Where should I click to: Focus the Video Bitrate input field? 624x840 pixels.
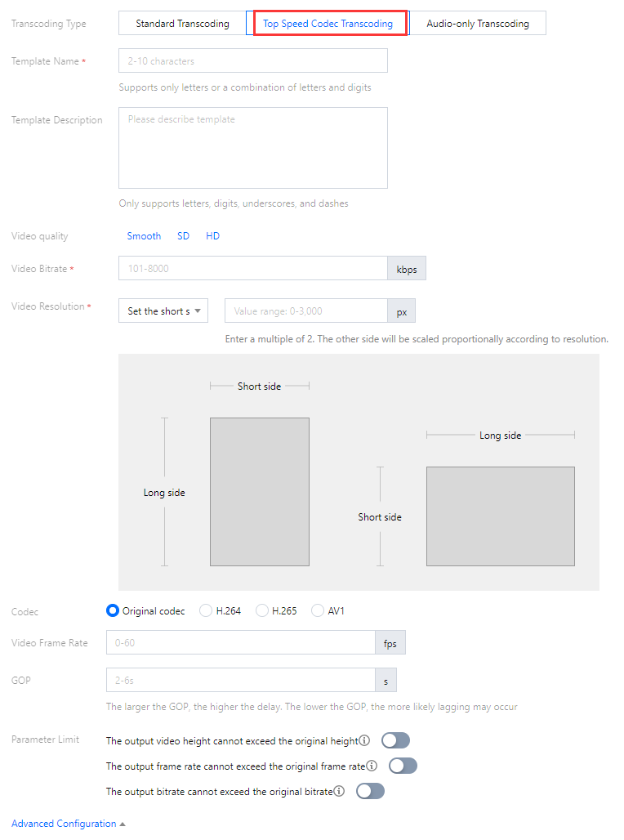252,269
